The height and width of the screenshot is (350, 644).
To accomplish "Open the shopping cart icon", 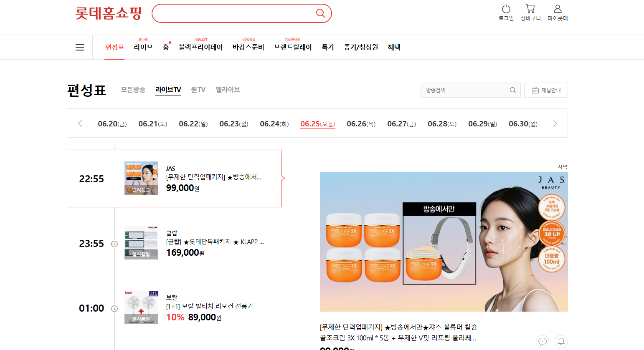I will (x=530, y=9).
